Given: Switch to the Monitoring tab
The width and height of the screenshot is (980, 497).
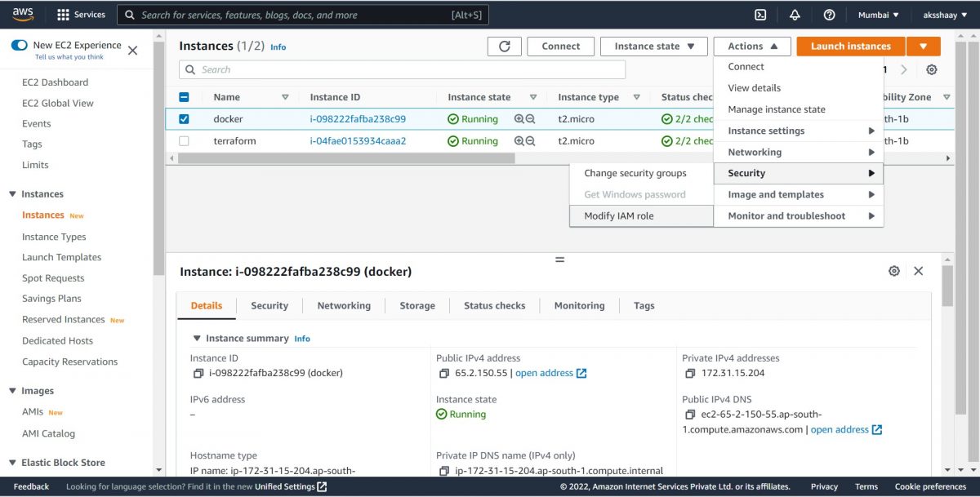Looking at the screenshot, I should pyautogui.click(x=579, y=305).
